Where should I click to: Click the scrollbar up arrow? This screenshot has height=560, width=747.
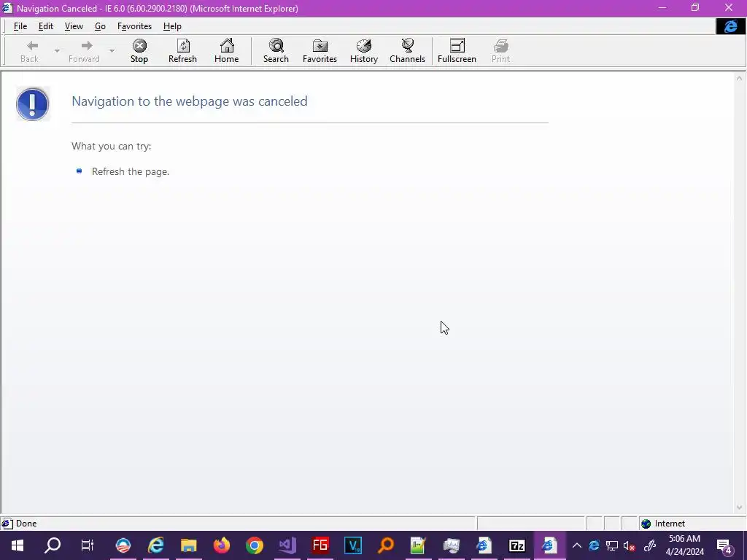click(x=739, y=78)
